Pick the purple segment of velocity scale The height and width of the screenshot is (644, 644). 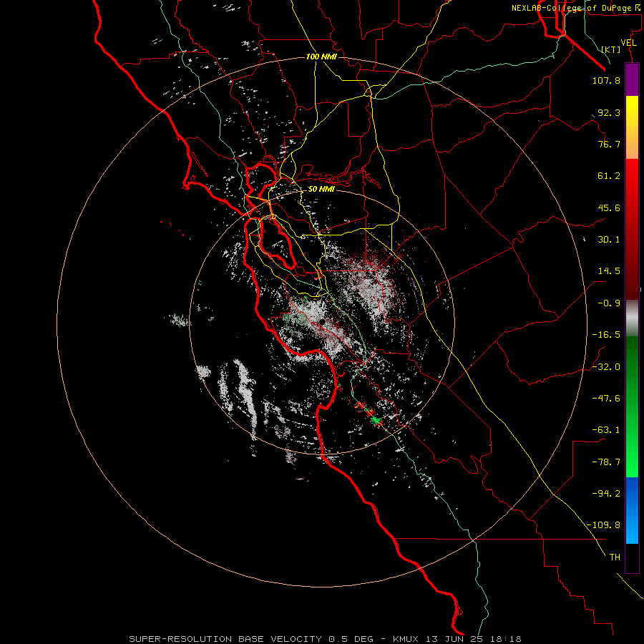coord(632,79)
